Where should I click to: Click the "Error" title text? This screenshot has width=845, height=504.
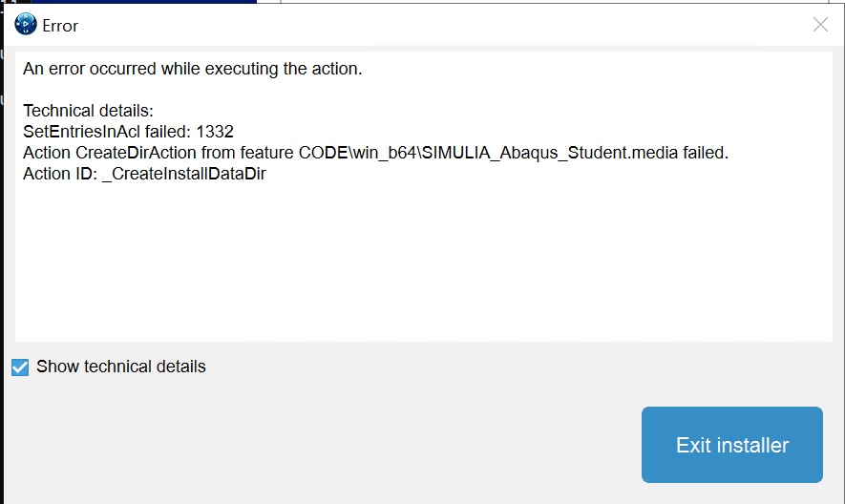point(60,26)
